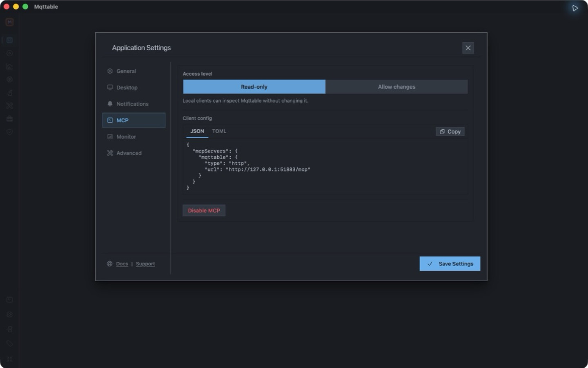Click the Monitor chart icon in settings

coord(110,137)
